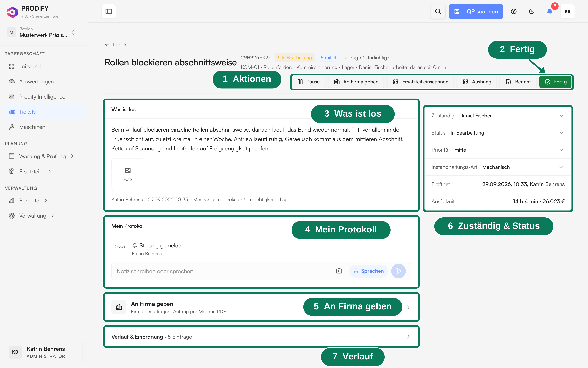Expand Verlauf & Einordnung entries
This screenshot has width=588, height=368.
click(261, 337)
